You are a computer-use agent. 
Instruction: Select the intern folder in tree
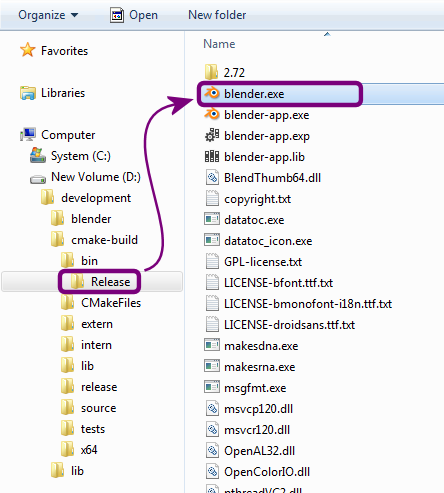point(86,345)
